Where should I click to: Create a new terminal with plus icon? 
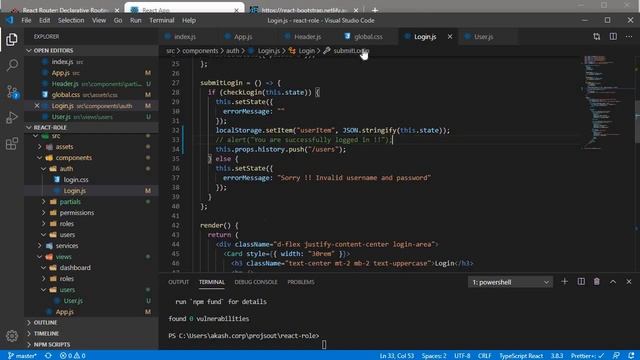pos(564,282)
